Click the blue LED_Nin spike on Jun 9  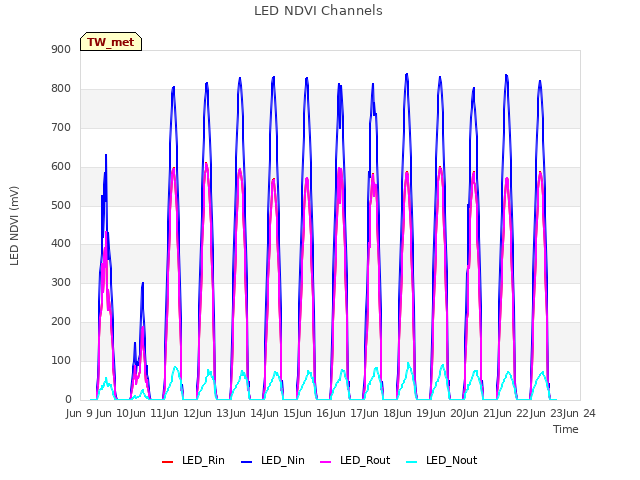106,156
